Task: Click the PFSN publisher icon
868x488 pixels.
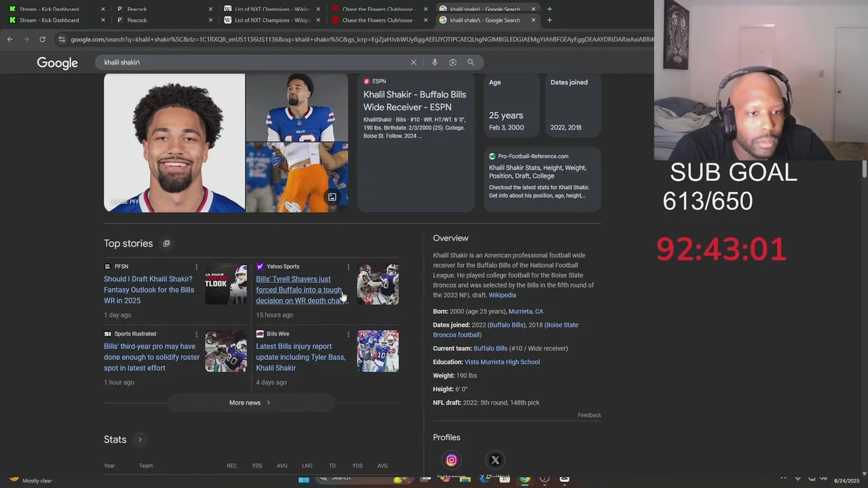Action: click(x=108, y=267)
